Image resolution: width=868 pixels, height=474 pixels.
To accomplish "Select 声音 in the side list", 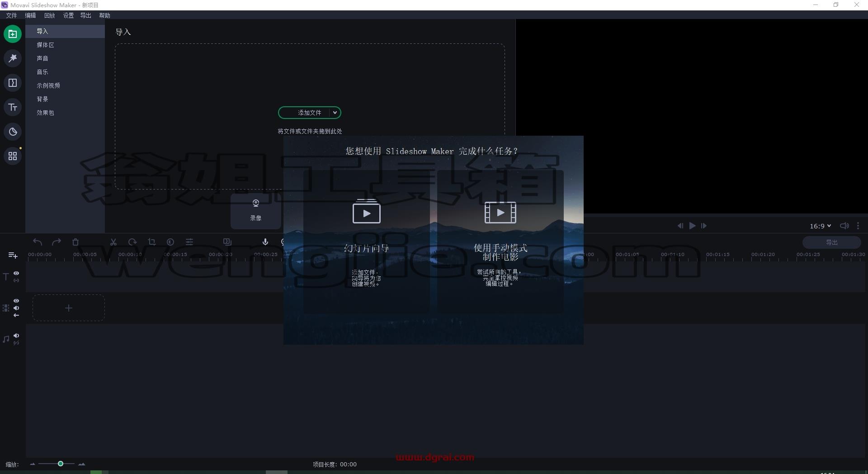I will click(x=65, y=58).
